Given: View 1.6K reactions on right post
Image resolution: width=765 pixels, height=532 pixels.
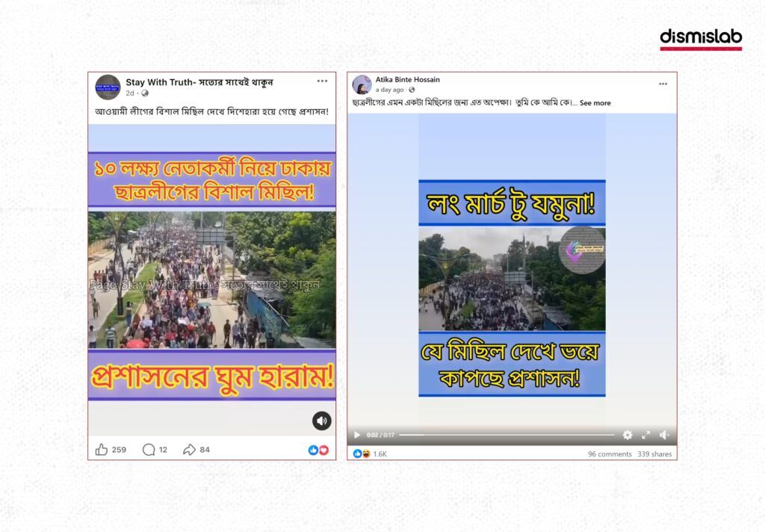Looking at the screenshot, I should click(371, 454).
